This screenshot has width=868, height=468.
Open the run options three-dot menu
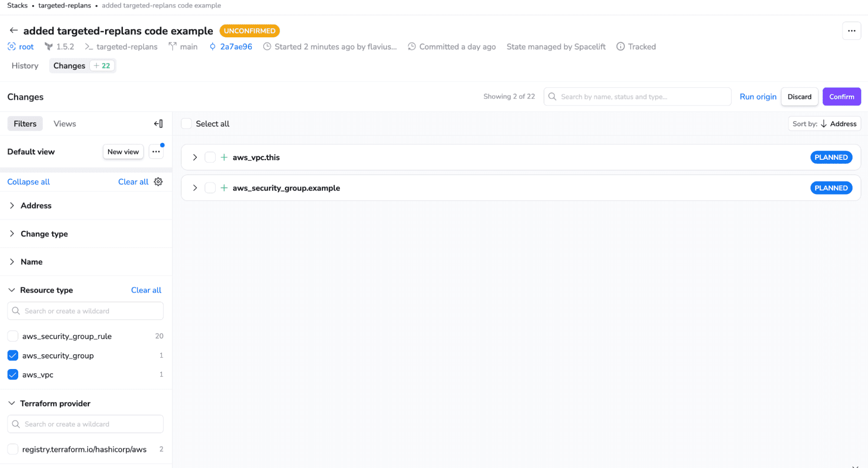click(x=851, y=31)
